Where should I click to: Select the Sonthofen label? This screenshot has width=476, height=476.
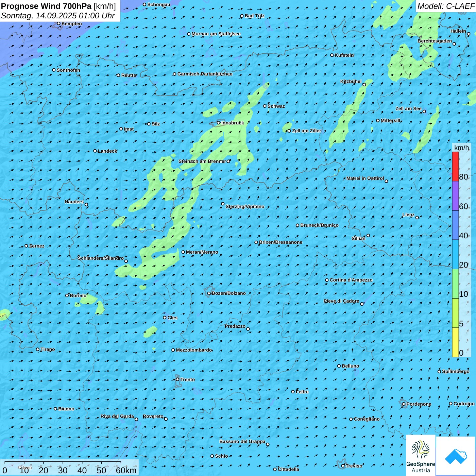click(x=68, y=70)
